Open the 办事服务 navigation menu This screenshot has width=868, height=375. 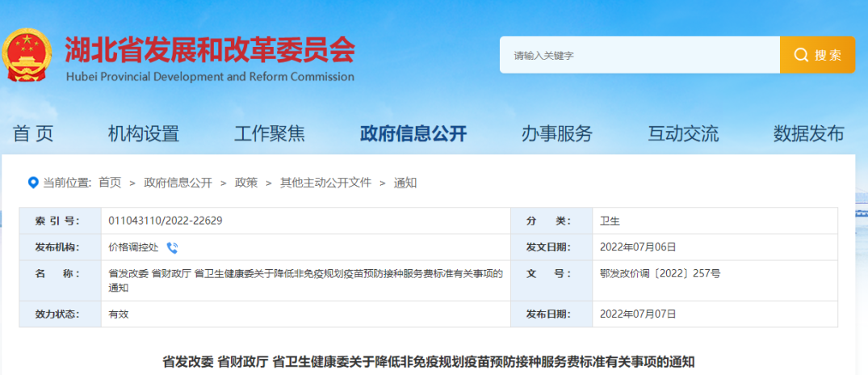pos(556,133)
